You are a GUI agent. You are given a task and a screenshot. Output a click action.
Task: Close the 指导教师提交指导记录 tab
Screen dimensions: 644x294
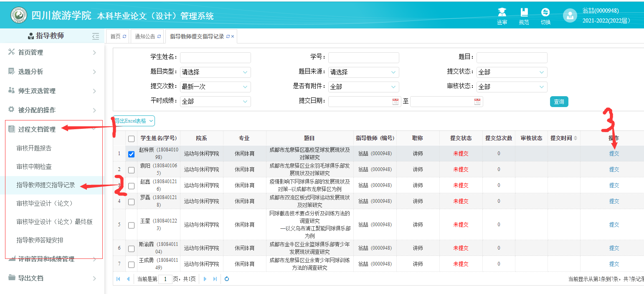[x=233, y=36]
